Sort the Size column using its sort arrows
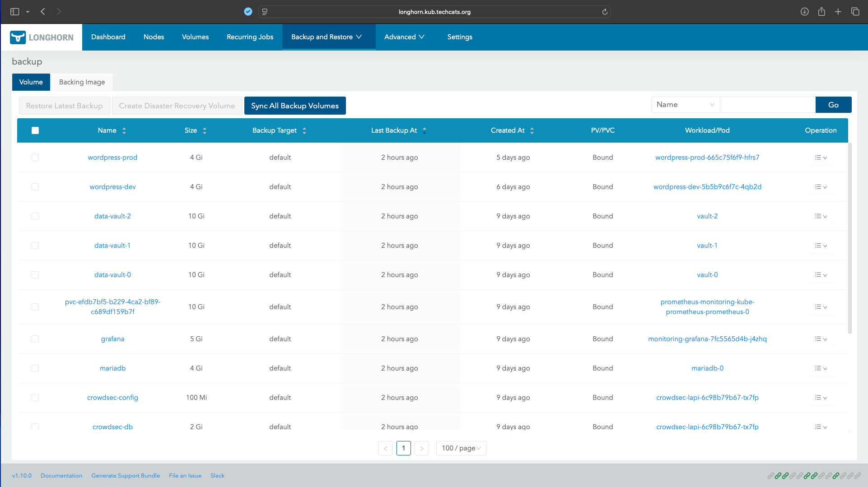 point(205,130)
